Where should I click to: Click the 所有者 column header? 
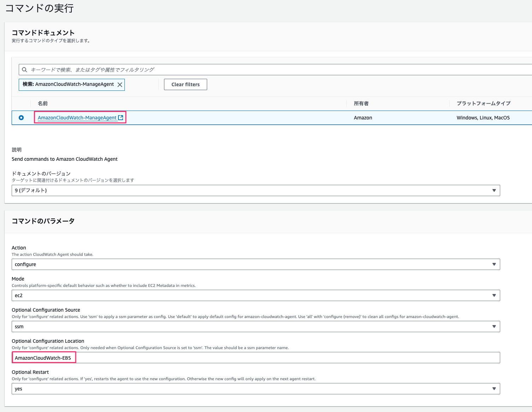pyautogui.click(x=361, y=104)
